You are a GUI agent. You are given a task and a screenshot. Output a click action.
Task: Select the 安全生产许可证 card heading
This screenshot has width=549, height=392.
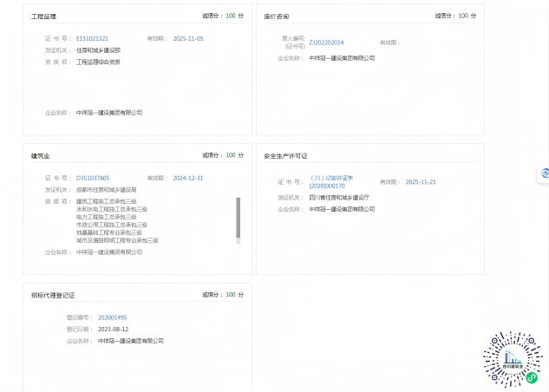(285, 155)
